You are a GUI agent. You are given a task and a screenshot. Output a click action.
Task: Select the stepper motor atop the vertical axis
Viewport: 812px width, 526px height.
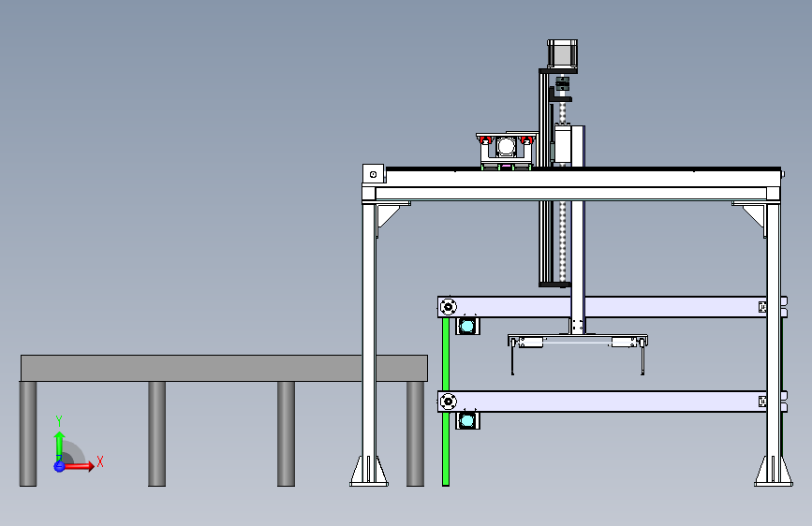(562, 54)
